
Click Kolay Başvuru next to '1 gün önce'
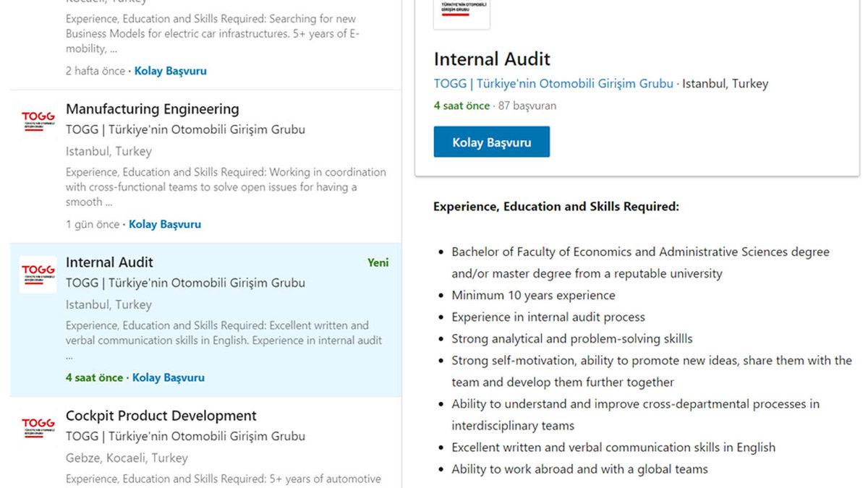click(165, 224)
